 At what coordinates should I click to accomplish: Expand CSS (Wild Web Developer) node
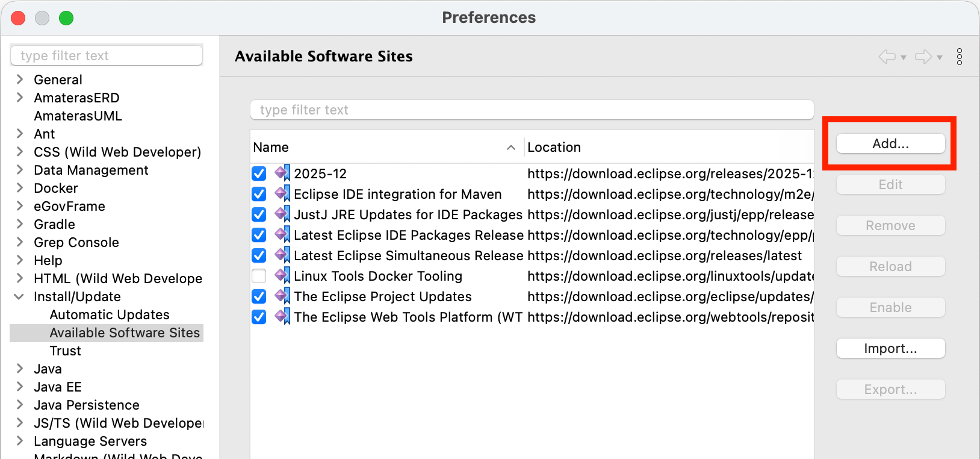click(x=20, y=152)
